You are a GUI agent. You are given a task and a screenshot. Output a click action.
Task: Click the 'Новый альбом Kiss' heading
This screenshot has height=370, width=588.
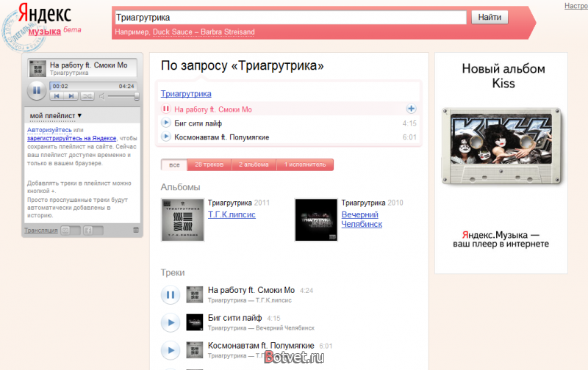pyautogui.click(x=503, y=76)
